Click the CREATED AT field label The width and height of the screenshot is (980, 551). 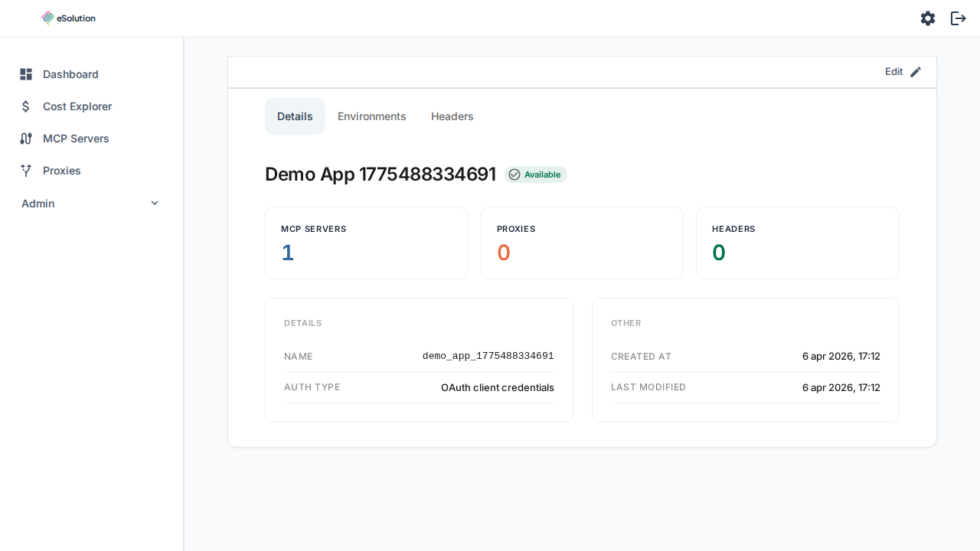tap(642, 357)
